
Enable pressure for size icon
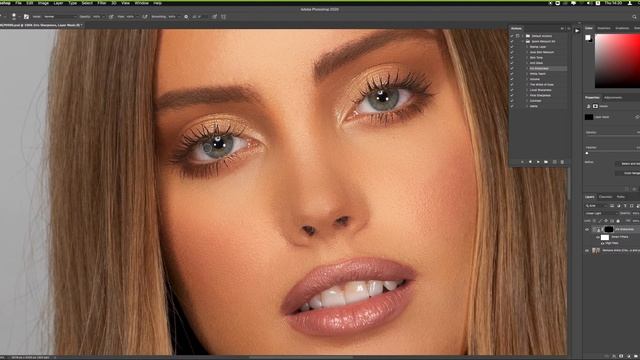[214, 17]
